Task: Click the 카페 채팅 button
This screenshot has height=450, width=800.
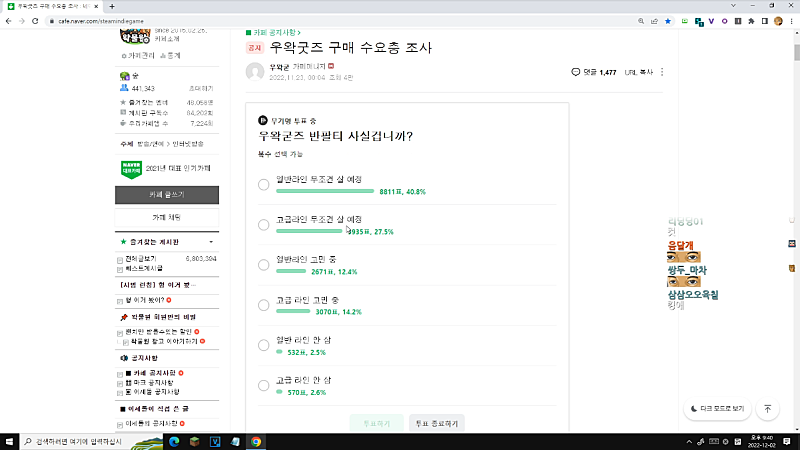Action: (x=167, y=217)
